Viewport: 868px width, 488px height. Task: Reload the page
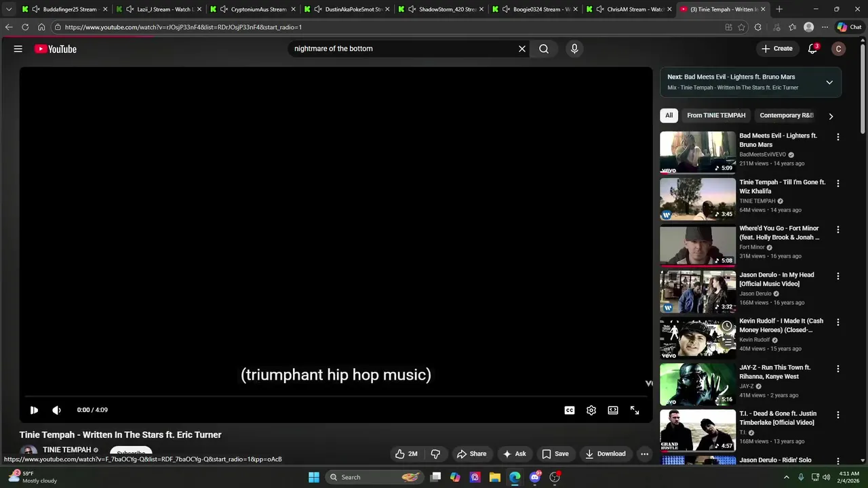tap(25, 27)
